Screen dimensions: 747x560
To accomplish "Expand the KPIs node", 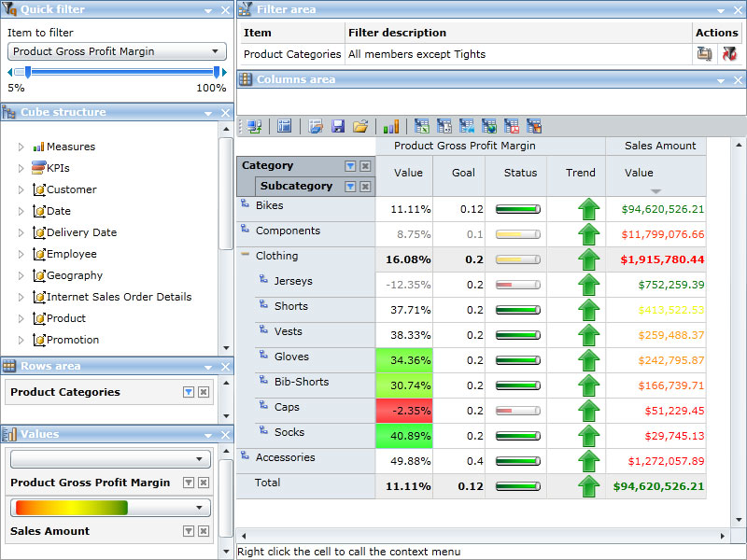I will tap(21, 168).
